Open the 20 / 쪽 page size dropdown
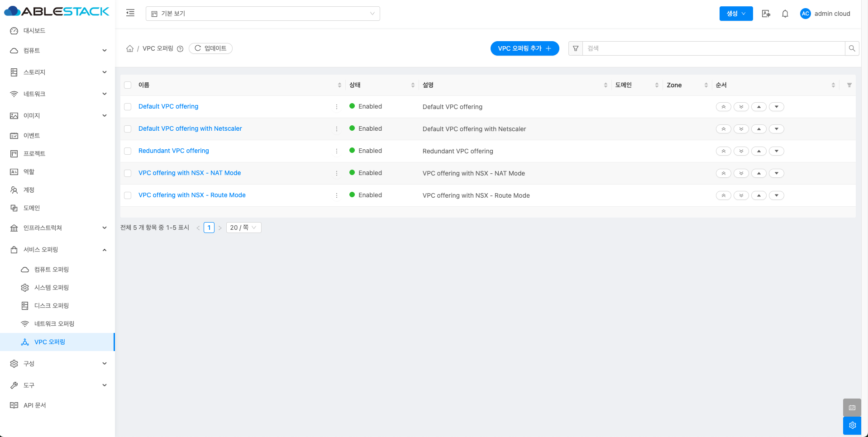Image resolution: width=868 pixels, height=437 pixels. click(x=243, y=228)
